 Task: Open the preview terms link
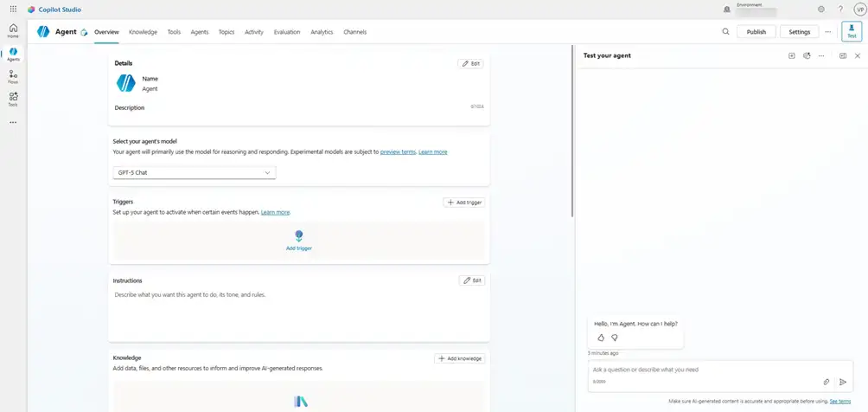[398, 151]
